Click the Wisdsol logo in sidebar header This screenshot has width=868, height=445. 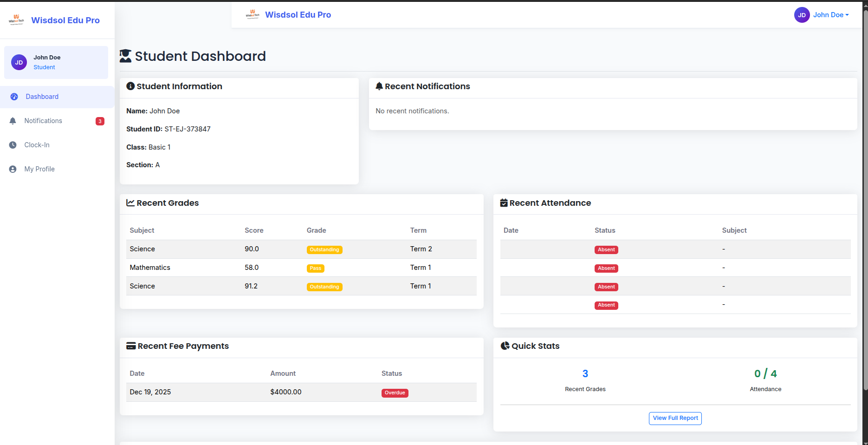point(16,20)
